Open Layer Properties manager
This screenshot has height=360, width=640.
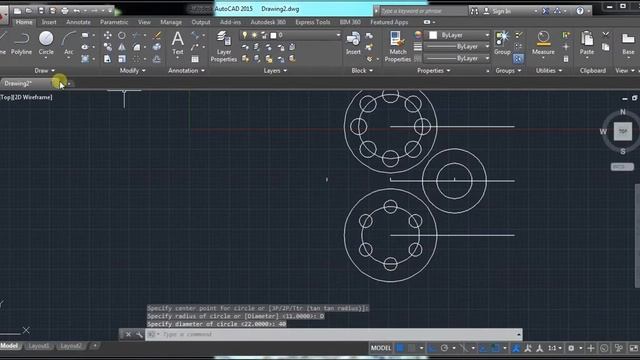point(224,46)
